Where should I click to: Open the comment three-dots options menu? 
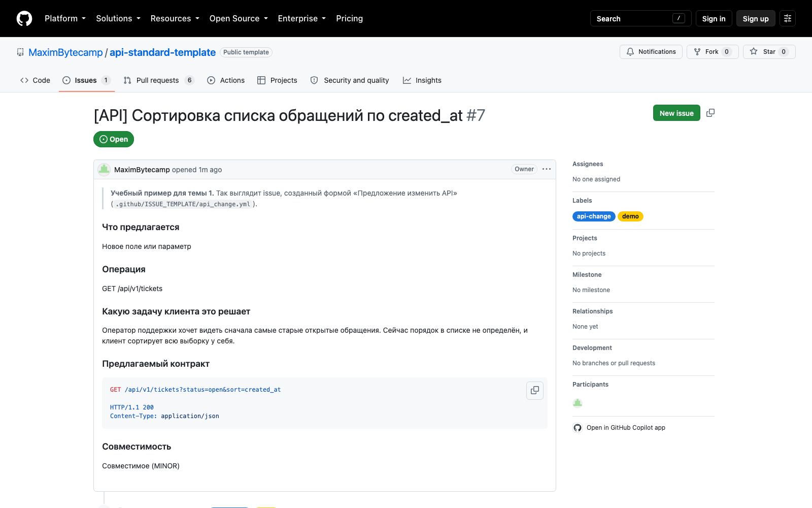pos(547,169)
